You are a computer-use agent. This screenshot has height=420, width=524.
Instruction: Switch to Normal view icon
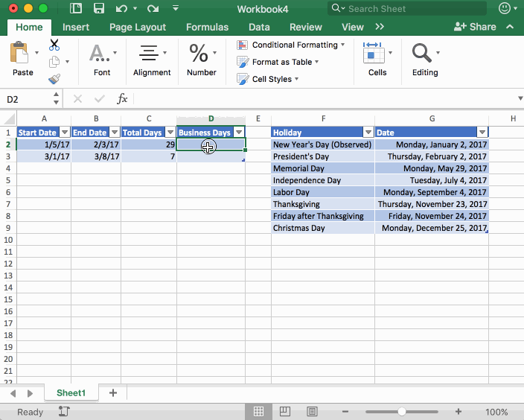pos(258,412)
